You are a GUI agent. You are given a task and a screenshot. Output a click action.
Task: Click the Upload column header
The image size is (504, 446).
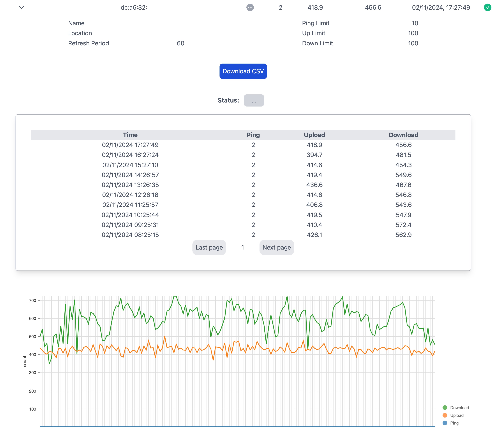[314, 135]
